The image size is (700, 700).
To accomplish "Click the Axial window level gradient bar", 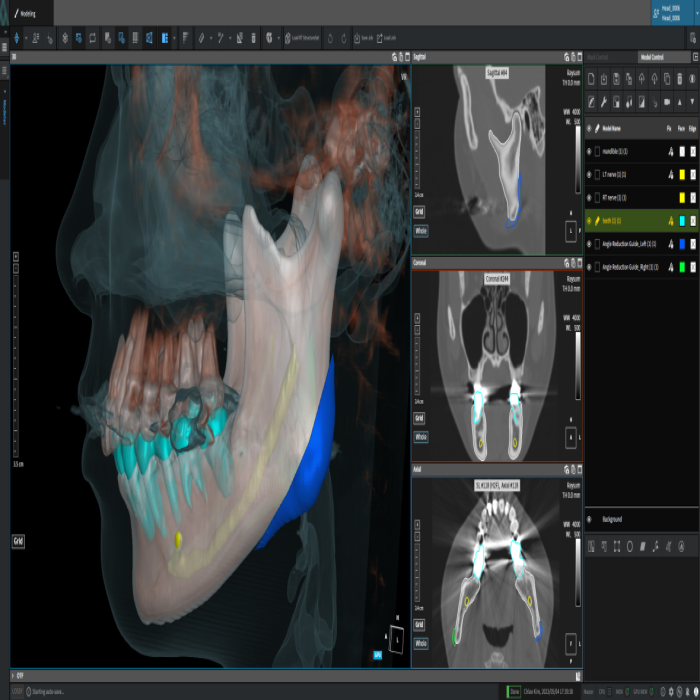I will point(578,572).
